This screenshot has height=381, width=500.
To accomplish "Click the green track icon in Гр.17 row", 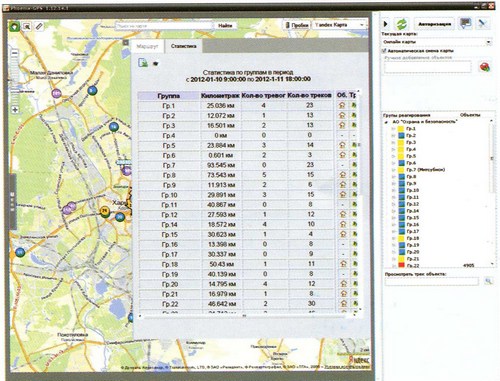I will (x=355, y=254).
